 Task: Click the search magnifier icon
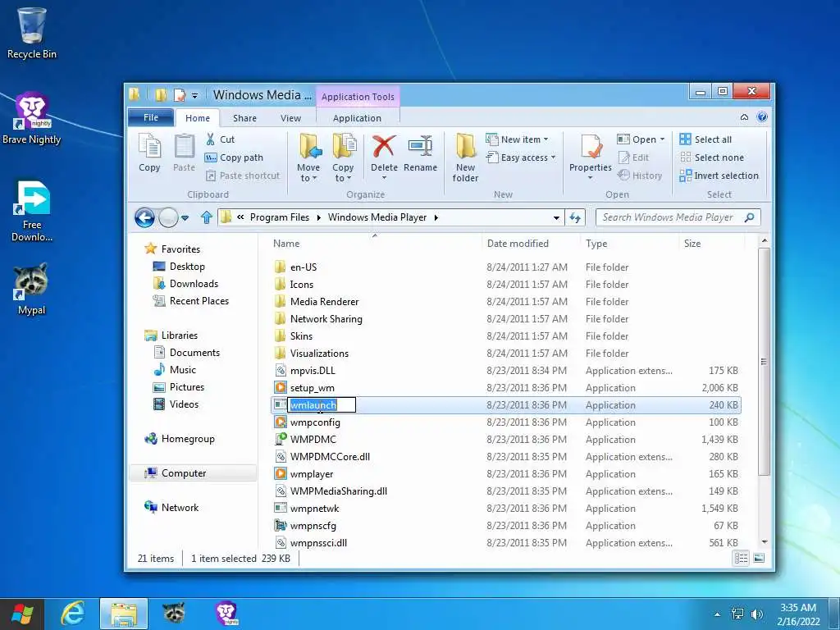pyautogui.click(x=750, y=217)
